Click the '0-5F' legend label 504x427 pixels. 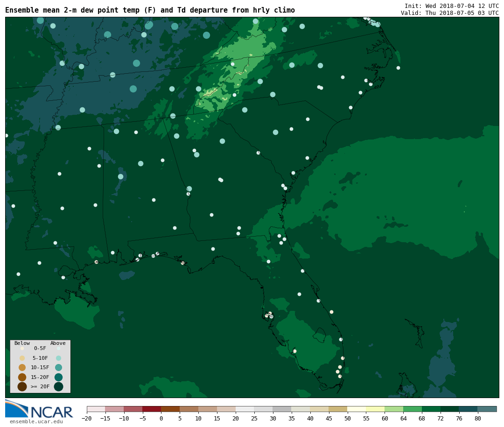[x=40, y=348]
